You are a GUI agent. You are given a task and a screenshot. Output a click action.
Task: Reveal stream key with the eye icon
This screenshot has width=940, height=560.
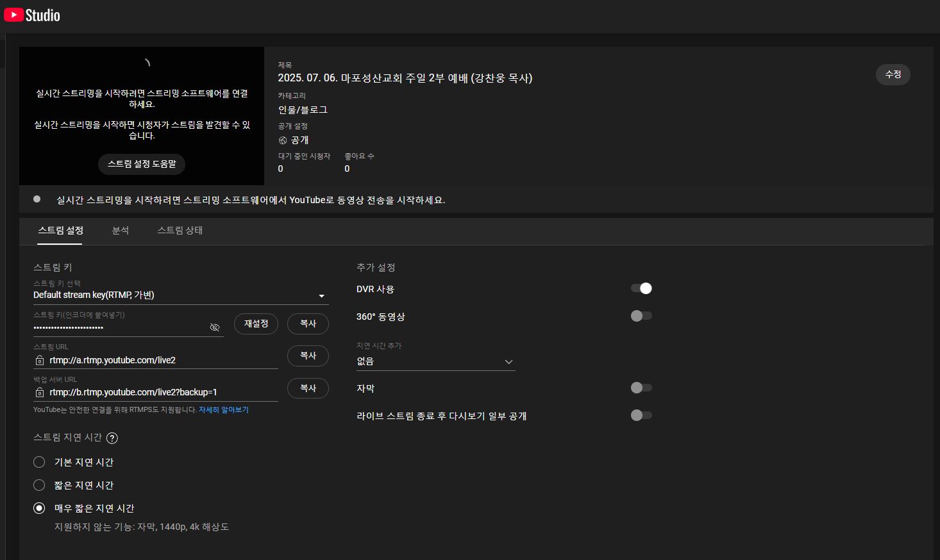coord(215,327)
